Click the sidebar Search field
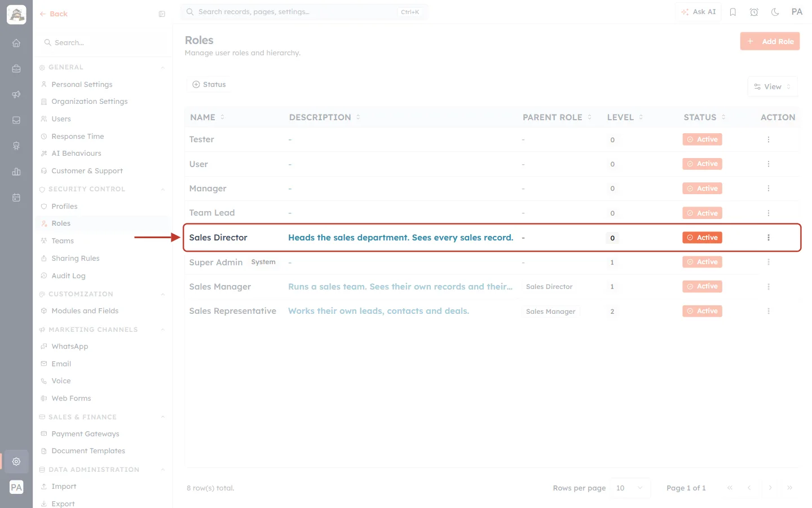The image size is (812, 508). 103,43
